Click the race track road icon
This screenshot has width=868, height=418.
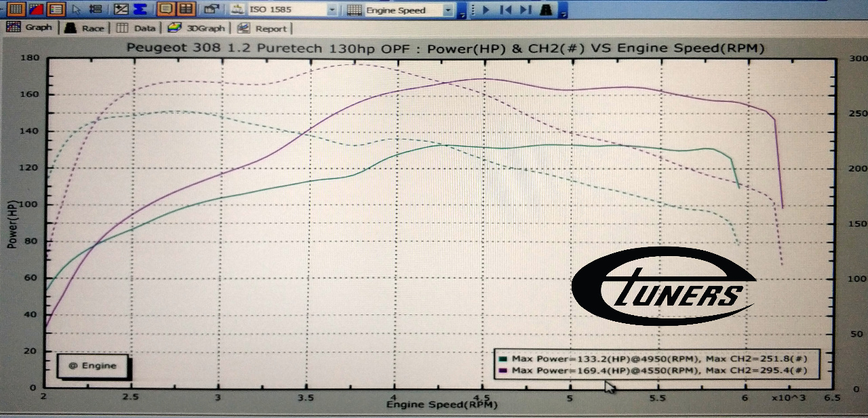(547, 9)
